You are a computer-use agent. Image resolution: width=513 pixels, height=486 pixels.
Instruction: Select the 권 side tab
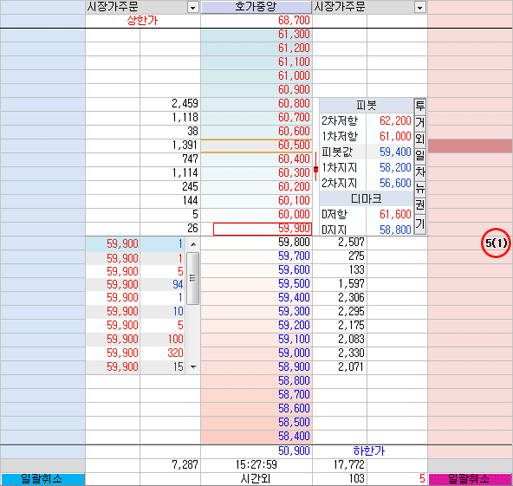(x=420, y=204)
